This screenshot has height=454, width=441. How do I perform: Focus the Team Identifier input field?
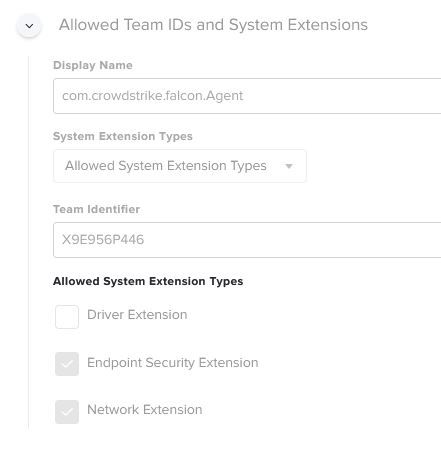(247, 240)
